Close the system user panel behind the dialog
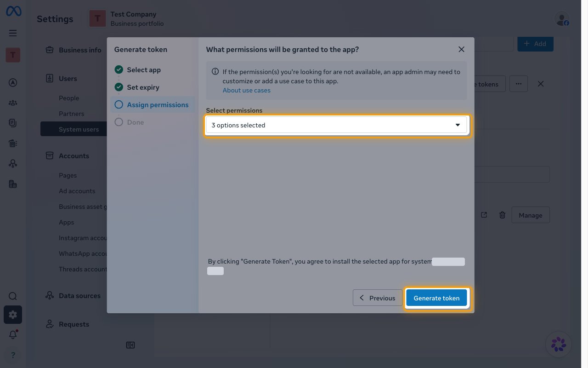This screenshot has width=588, height=368. click(541, 84)
